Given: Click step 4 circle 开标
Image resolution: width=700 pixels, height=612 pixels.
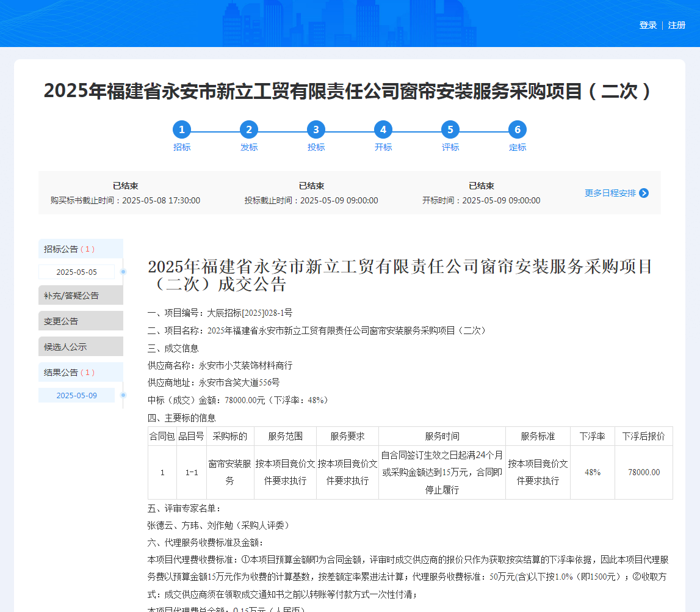Looking at the screenshot, I should coord(383,129).
